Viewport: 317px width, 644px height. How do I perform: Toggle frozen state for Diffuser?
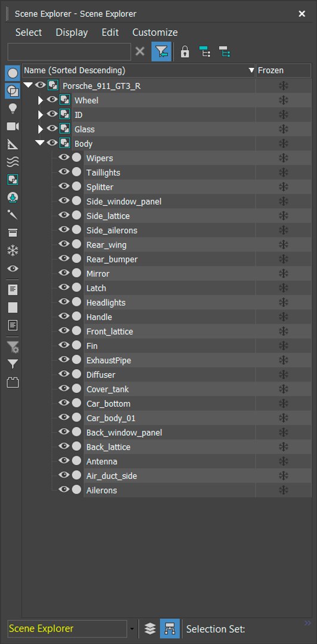click(284, 374)
